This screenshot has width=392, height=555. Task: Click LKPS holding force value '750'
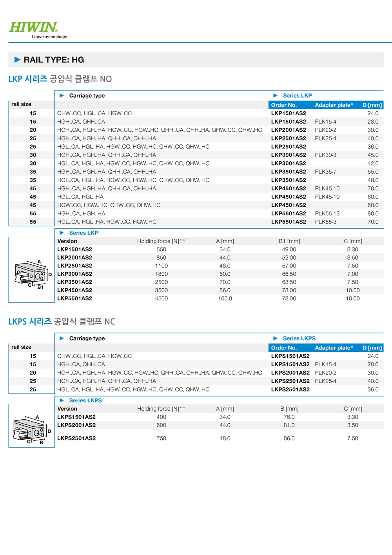tap(162, 438)
